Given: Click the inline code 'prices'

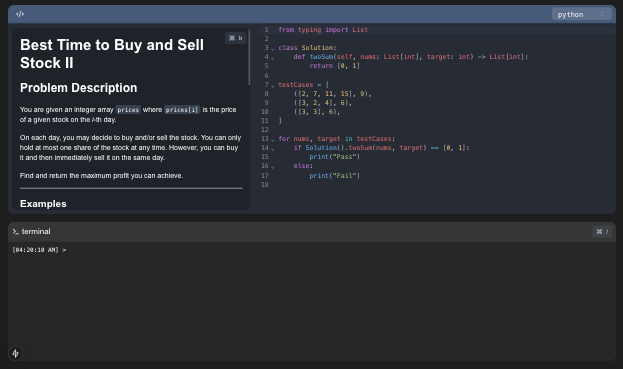Looking at the screenshot, I should click(128, 110).
